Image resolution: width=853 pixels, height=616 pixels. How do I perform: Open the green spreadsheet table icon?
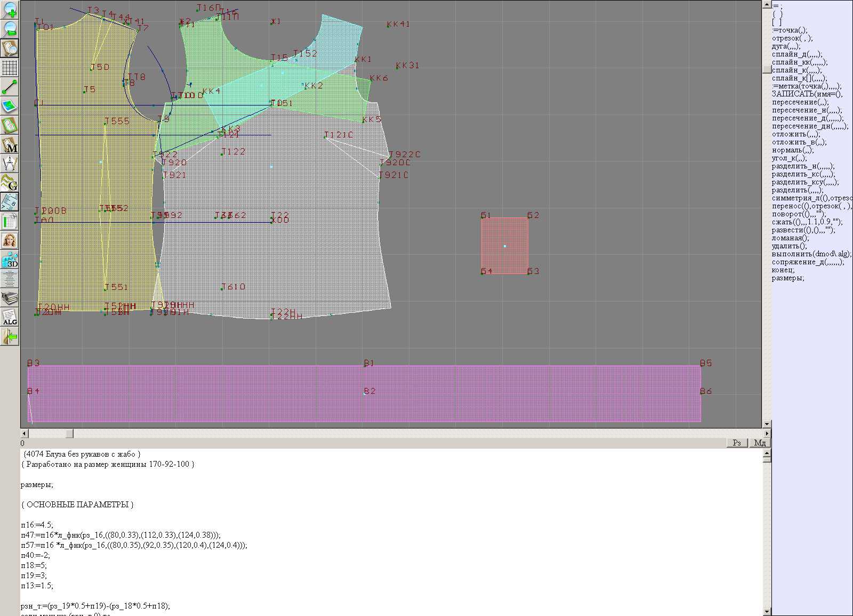coord(10,222)
